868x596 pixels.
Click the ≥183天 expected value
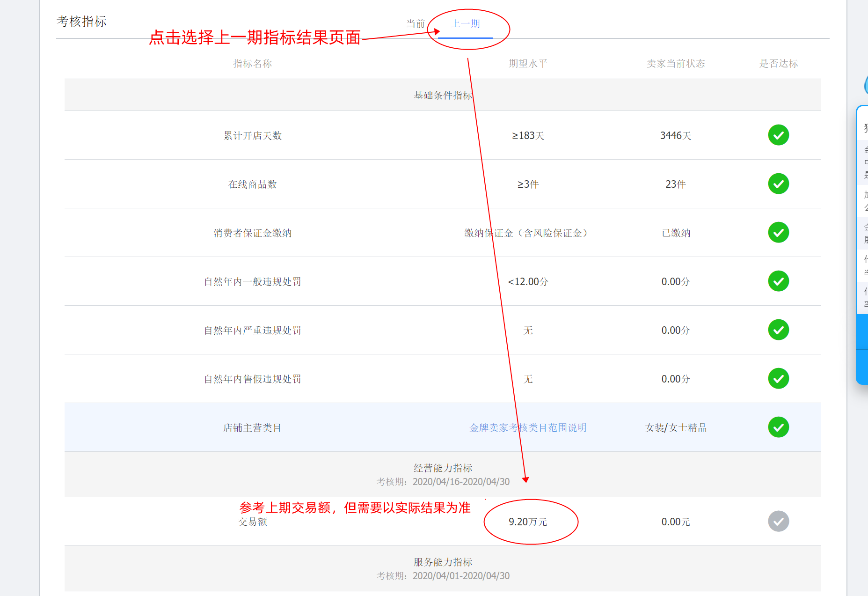pyautogui.click(x=528, y=136)
